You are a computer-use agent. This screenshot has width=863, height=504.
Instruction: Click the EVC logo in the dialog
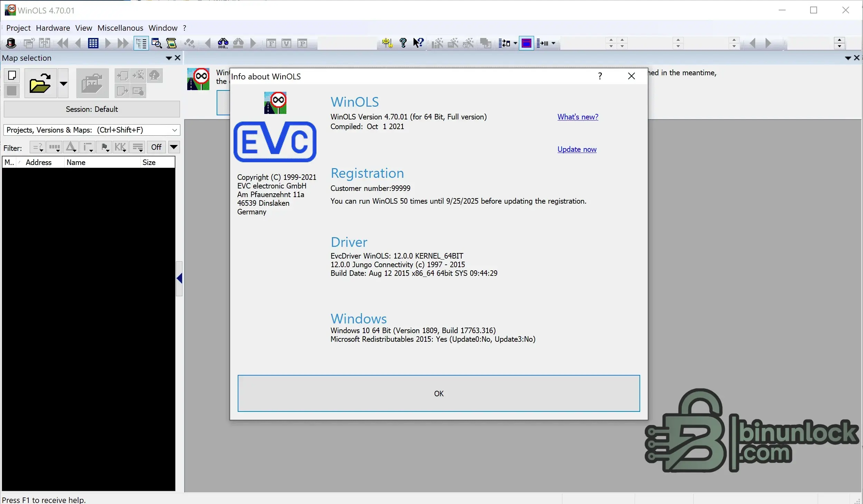[275, 142]
